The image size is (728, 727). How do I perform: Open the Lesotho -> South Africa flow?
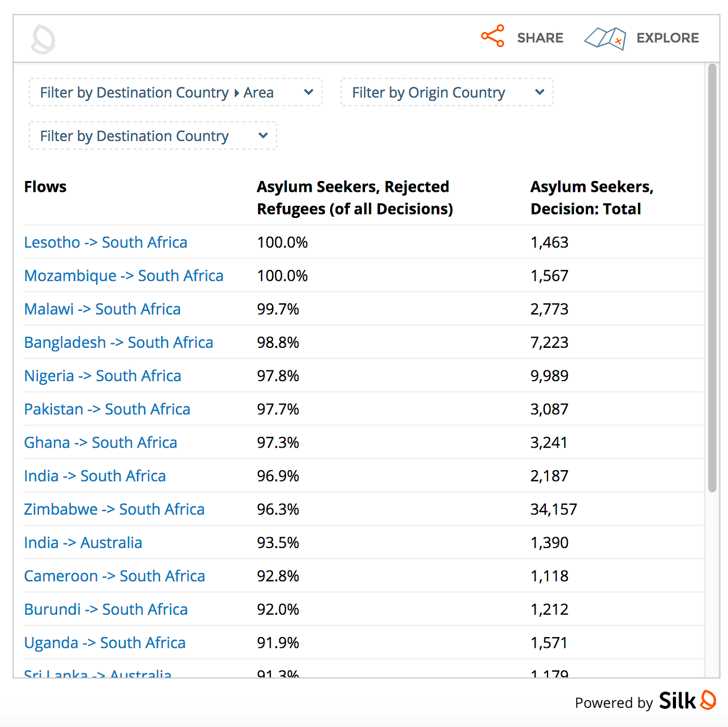click(106, 242)
